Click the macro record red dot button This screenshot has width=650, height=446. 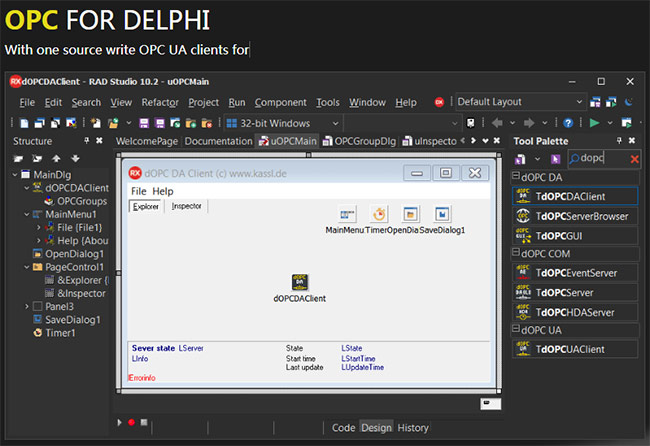(131, 422)
